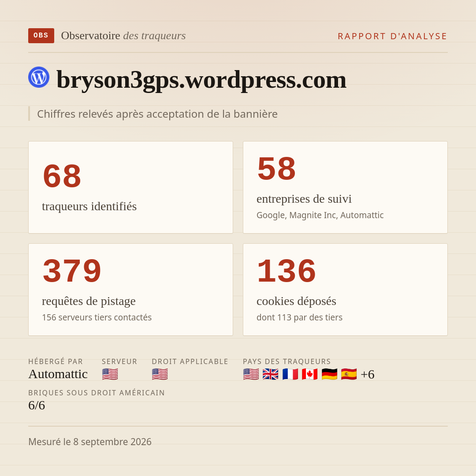Click the red OBS logo badge

pos(41,36)
